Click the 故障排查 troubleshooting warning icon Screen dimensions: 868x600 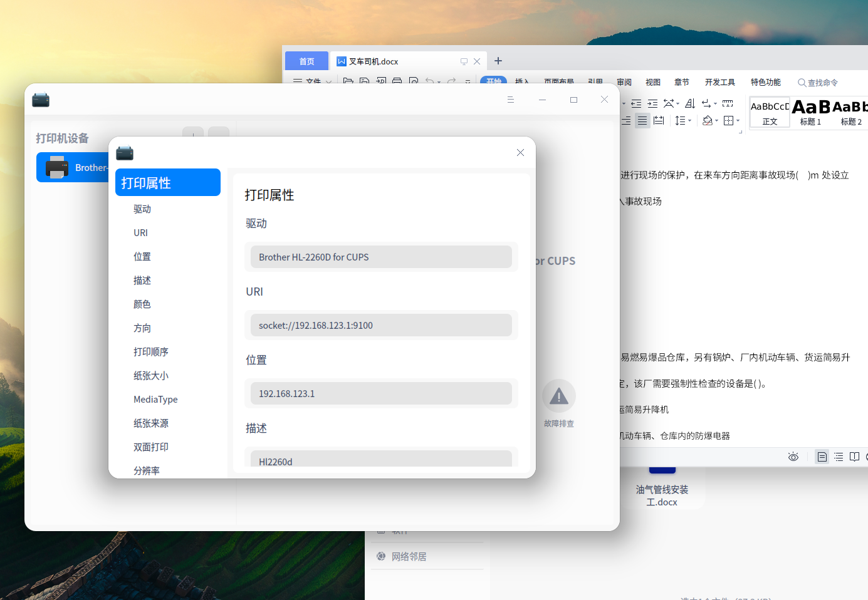(558, 395)
